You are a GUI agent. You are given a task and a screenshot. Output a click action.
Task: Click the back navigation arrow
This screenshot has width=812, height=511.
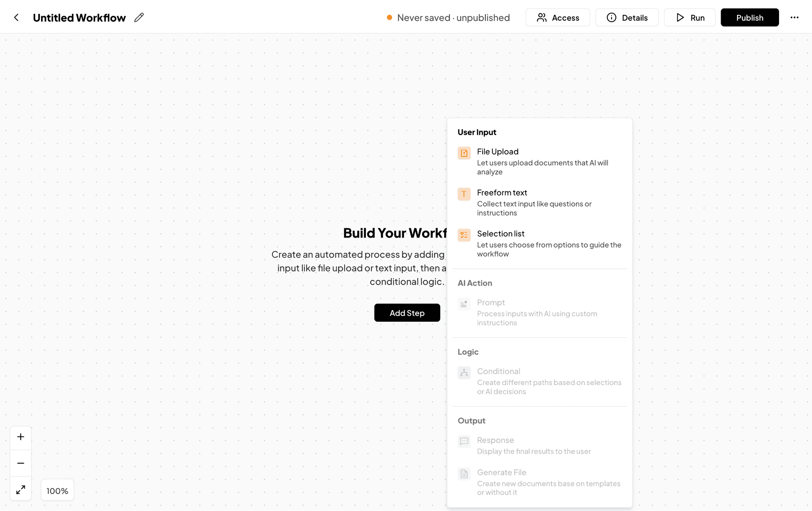(16, 17)
